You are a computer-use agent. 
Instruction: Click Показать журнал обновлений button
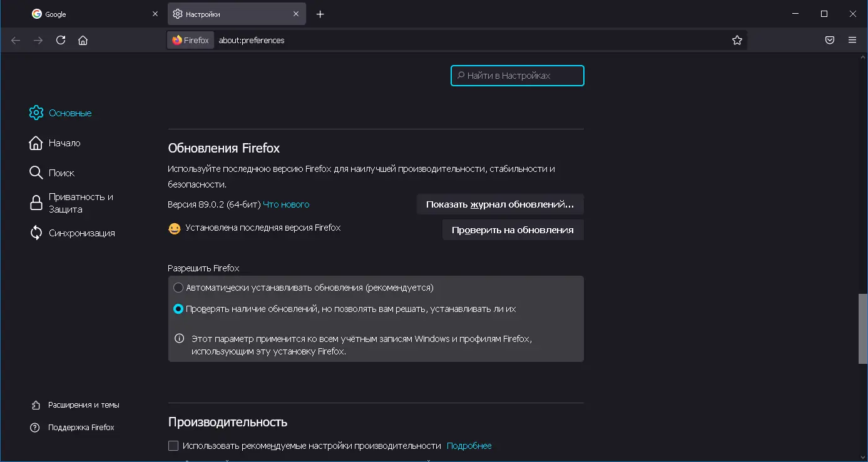coord(499,204)
